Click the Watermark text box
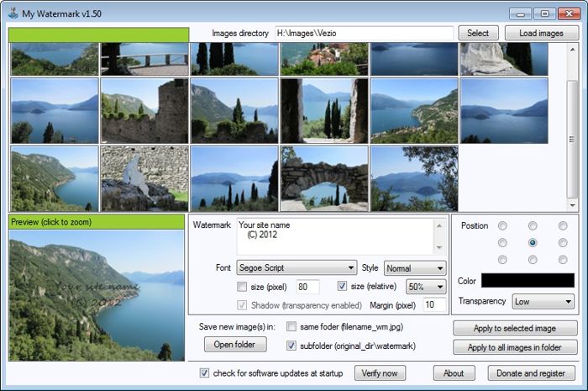The image size is (588, 391). click(x=336, y=236)
